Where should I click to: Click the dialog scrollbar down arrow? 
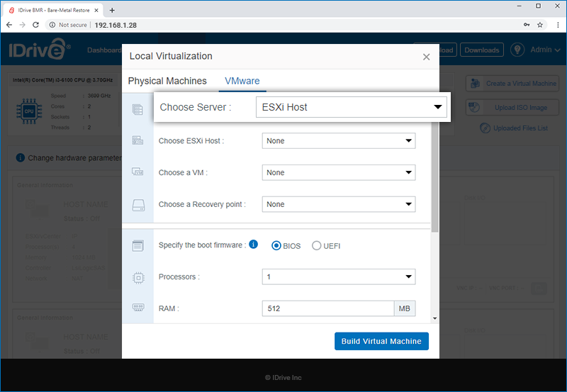pos(434,318)
